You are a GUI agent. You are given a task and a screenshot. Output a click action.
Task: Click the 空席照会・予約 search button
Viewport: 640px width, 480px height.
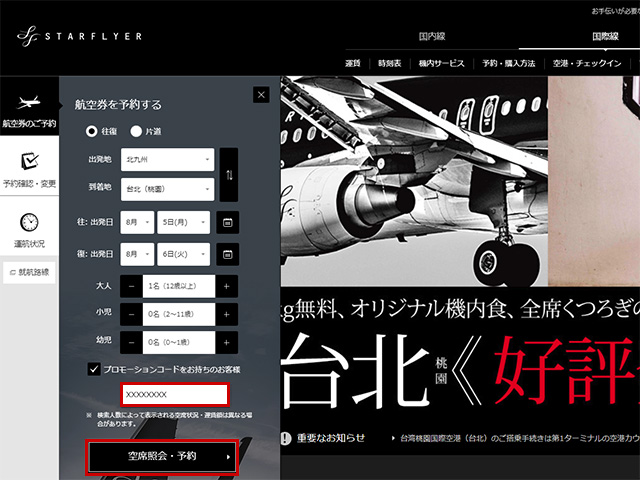tap(162, 457)
